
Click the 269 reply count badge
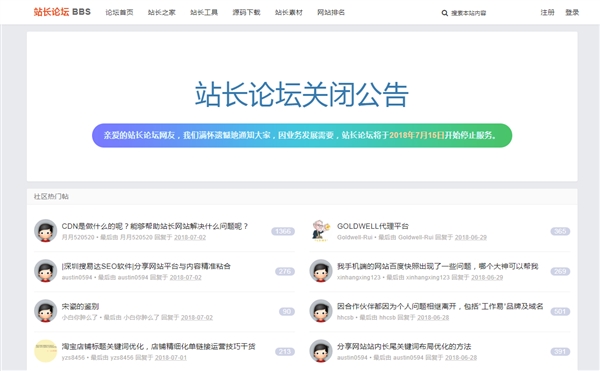560,271
